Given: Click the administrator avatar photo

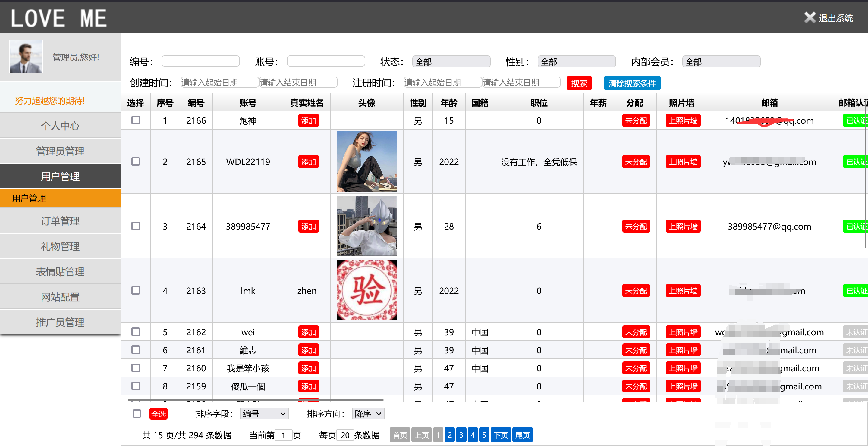Looking at the screenshot, I should click(x=26, y=57).
